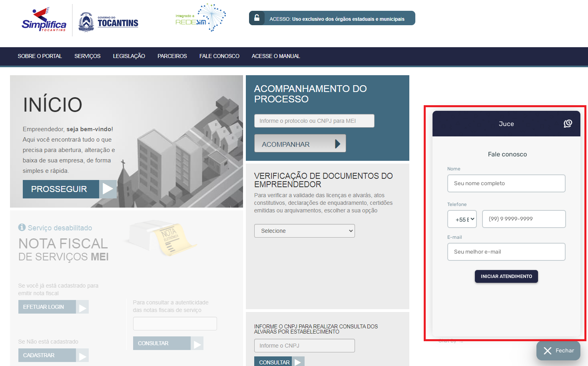Image resolution: width=588 pixels, height=366 pixels.
Task: Click the Simplifica Tocantins logo
Action: [44, 20]
